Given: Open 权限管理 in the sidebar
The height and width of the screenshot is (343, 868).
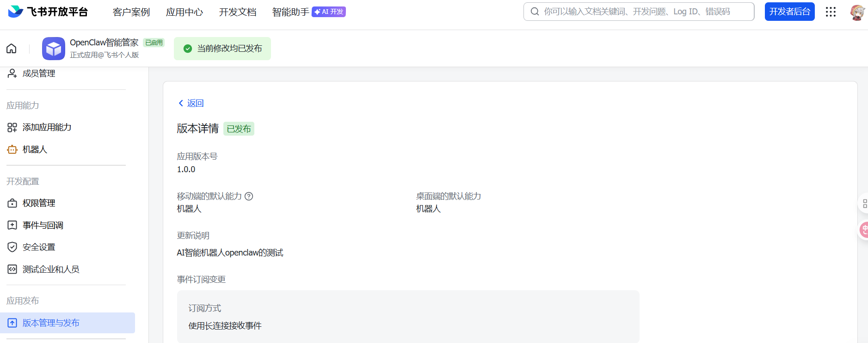Looking at the screenshot, I should point(39,203).
